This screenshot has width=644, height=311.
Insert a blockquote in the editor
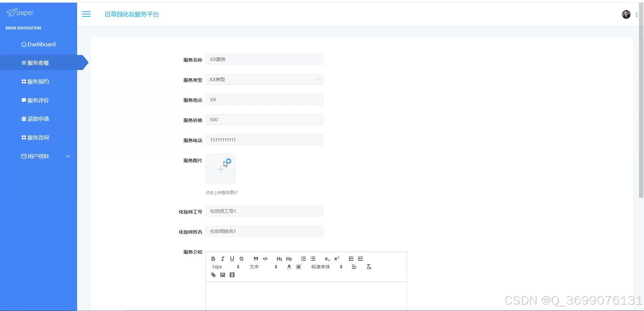256,258
